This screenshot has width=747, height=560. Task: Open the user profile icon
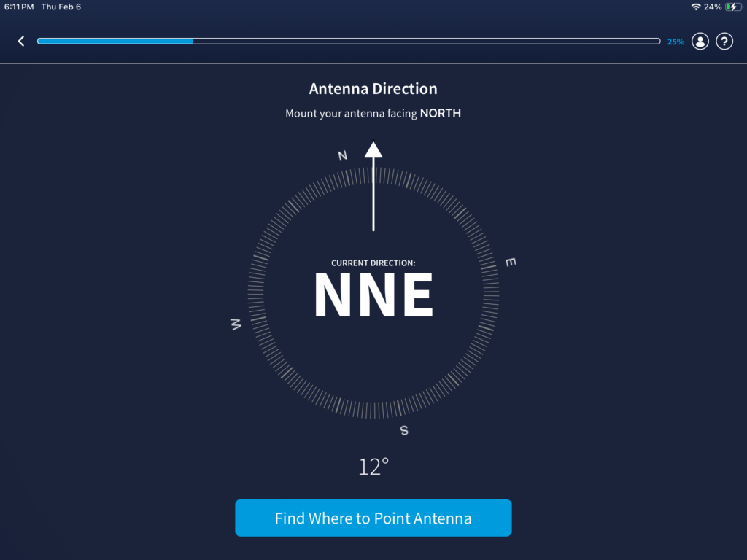coord(700,42)
